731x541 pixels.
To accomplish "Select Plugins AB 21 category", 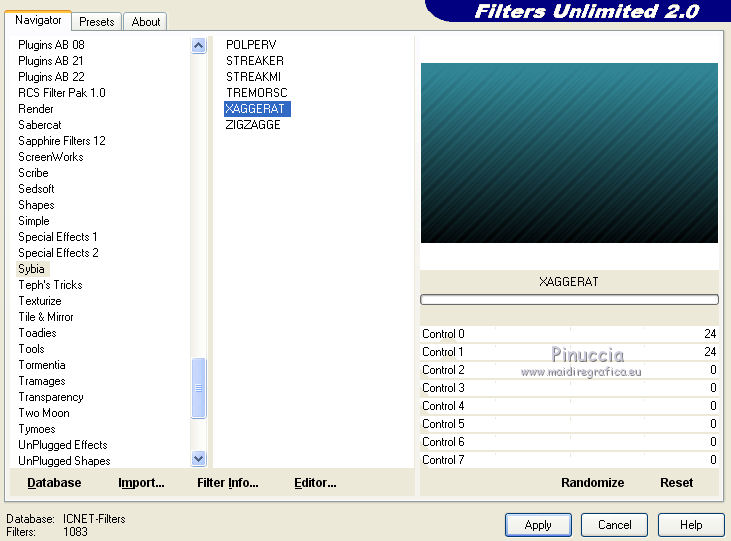I will tap(51, 61).
